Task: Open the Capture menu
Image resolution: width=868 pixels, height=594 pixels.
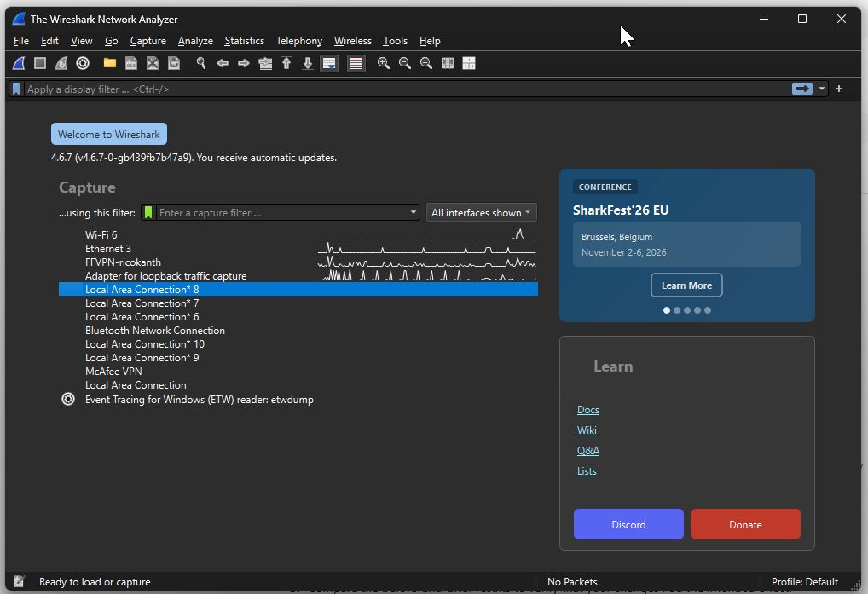Action: coord(148,41)
